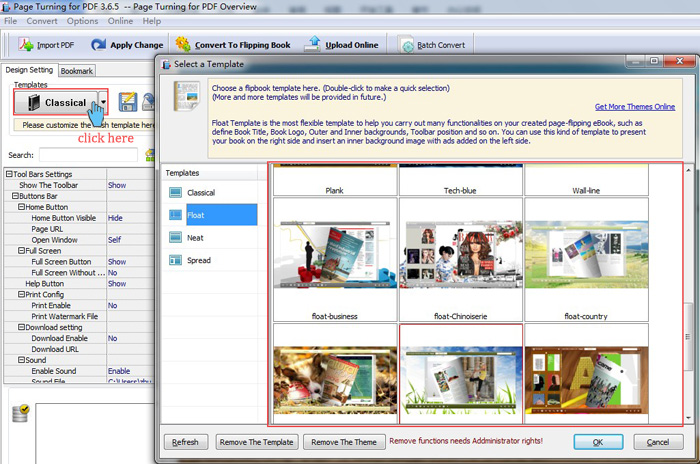This screenshot has width=700, height=464.
Task: Click the Enable value of Enable Sound
Action: (119, 371)
